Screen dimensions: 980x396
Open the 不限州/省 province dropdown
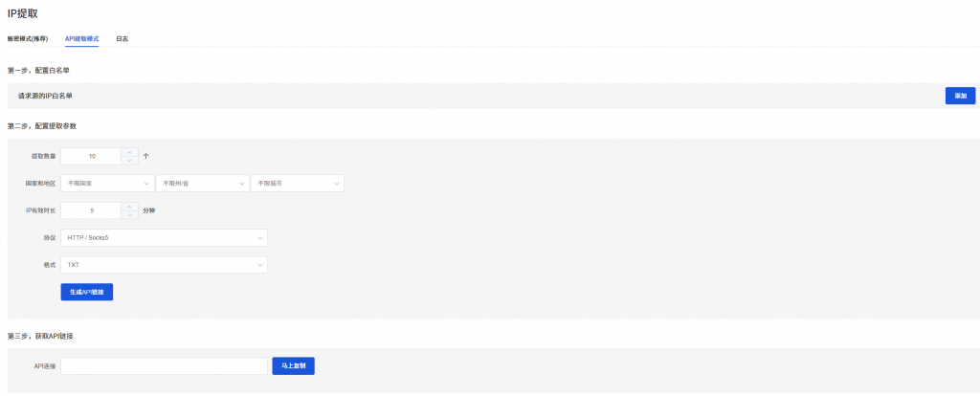click(201, 183)
